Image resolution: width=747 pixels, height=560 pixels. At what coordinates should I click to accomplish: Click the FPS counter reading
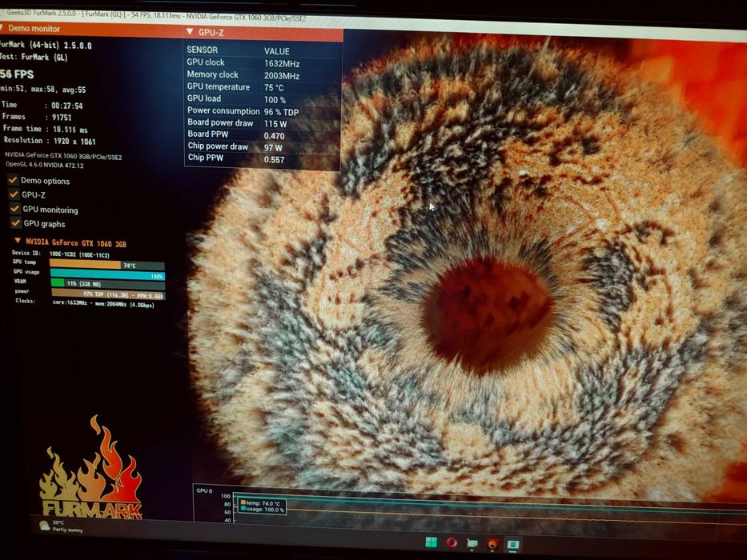(x=17, y=74)
